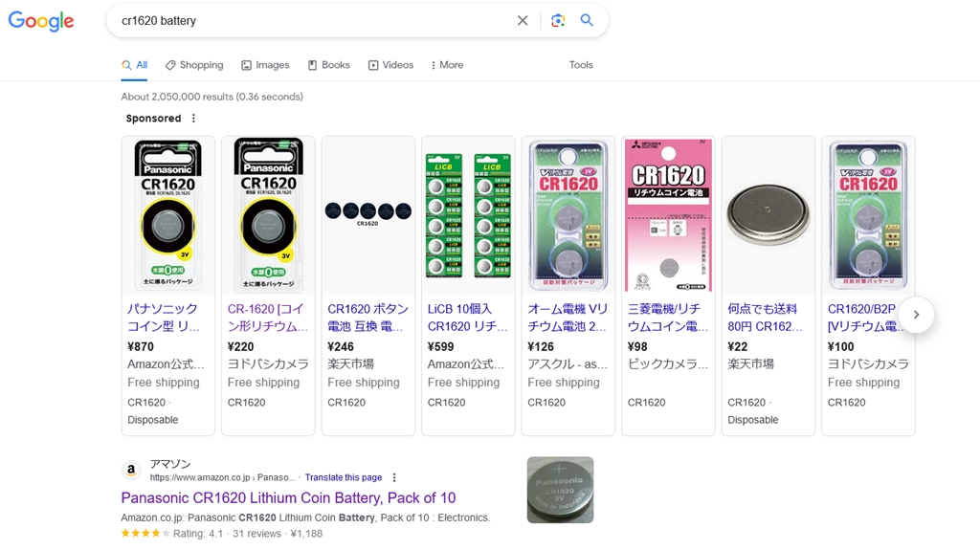The width and height of the screenshot is (980, 550).
Task: Click the Amazon favicon in the result
Action: (x=132, y=470)
